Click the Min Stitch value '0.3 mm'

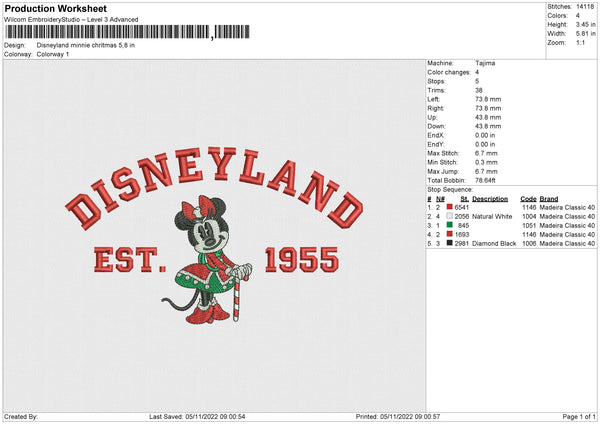click(x=486, y=162)
